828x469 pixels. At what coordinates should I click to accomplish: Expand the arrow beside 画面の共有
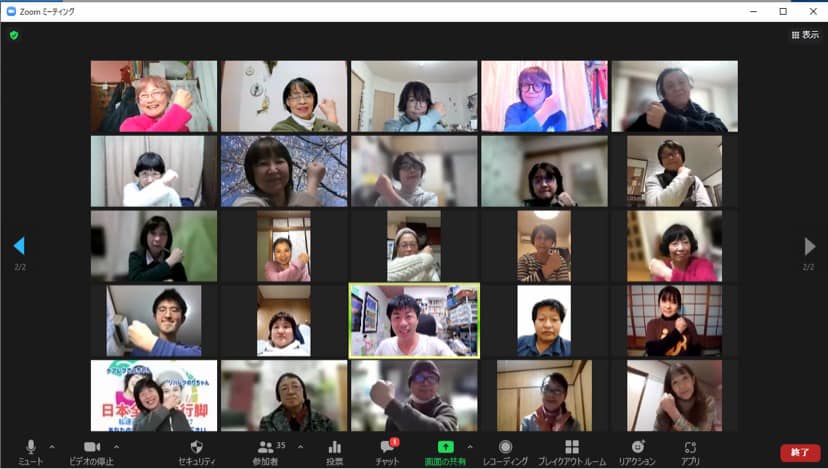470,446
